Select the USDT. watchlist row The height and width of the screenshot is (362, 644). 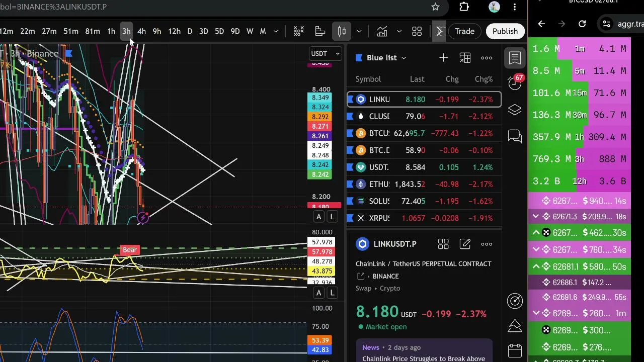click(424, 167)
